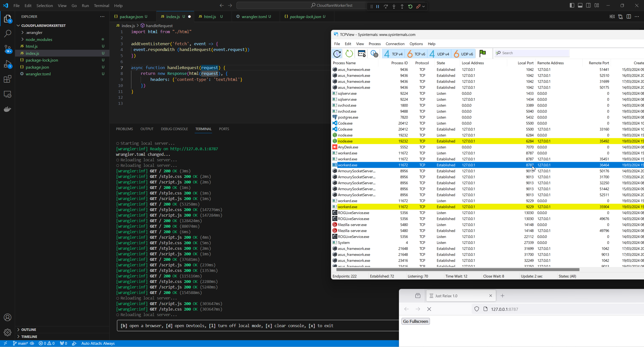The height and width of the screenshot is (347, 644).
Task: Expand the TIMELINE section
Action: click(x=29, y=336)
